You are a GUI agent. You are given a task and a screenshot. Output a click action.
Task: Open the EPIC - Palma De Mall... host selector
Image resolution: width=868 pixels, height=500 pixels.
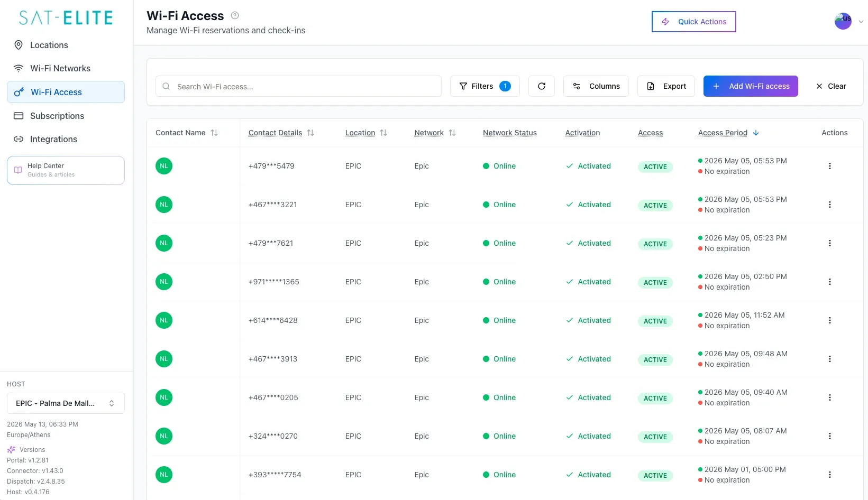66,403
